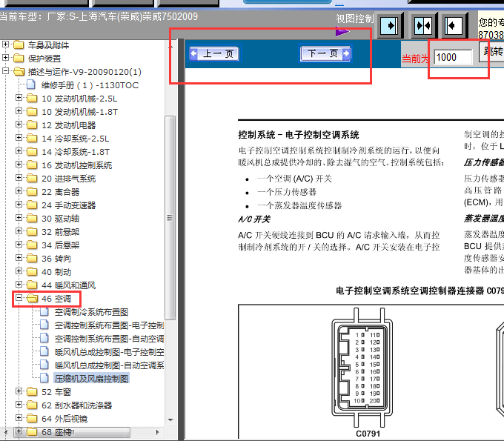
Task: Expand the 14 冷却系统-1.8T node
Action: tap(19, 151)
